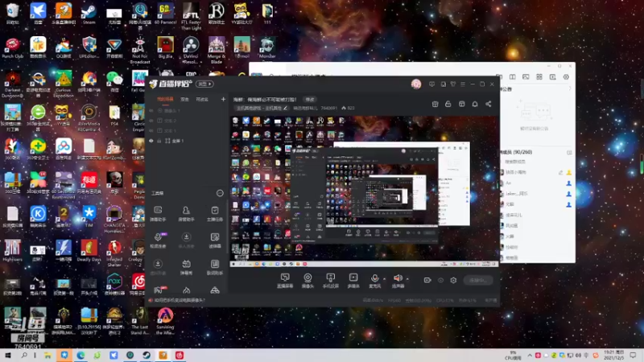Open the 弹幕助手 tool
This screenshot has height=362, width=644.
coord(158,214)
